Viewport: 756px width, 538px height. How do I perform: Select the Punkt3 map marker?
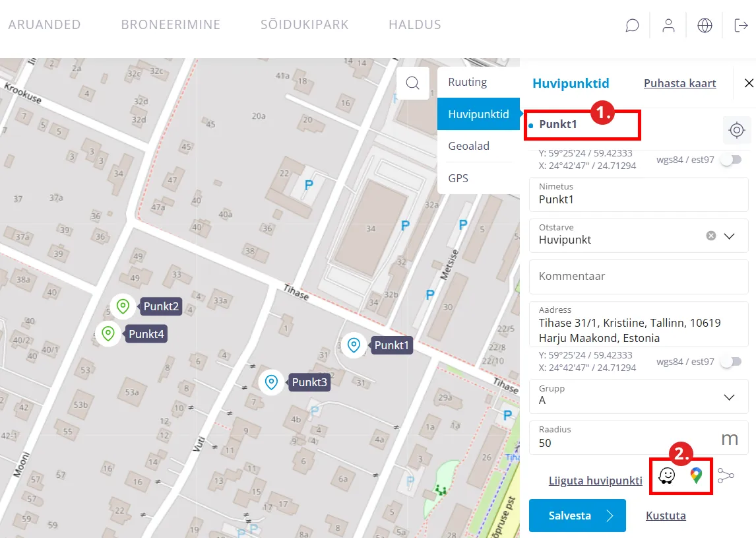[x=270, y=382]
